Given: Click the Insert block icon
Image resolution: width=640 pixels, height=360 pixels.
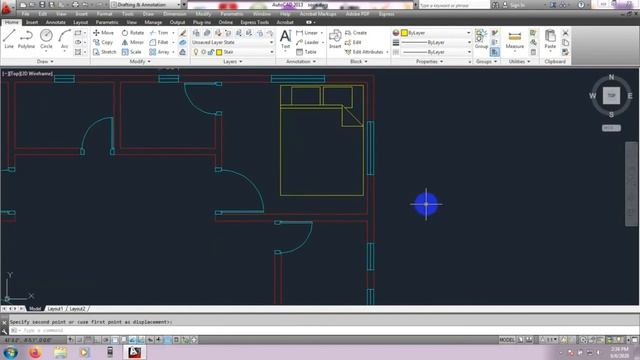Looking at the screenshot, I should click(335, 39).
